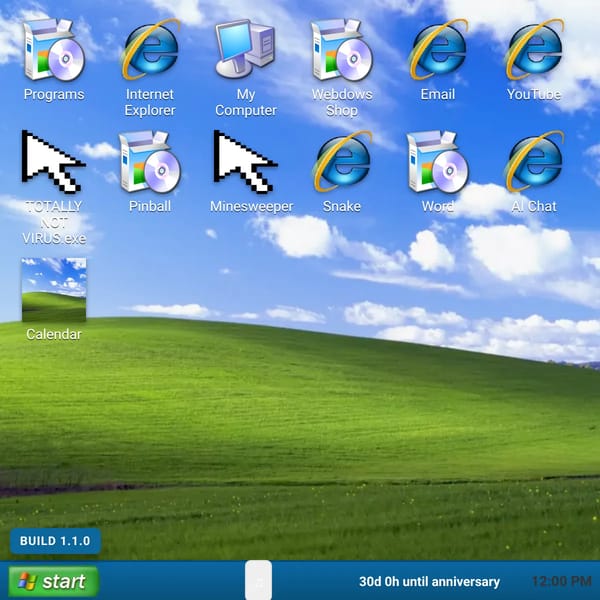Click the anniversary countdown text in the taskbar
Viewport: 600px width, 600px height.
429,582
